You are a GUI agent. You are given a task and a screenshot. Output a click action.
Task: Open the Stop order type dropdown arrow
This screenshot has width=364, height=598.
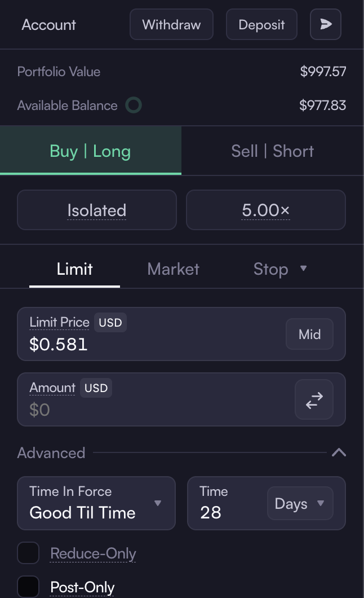pyautogui.click(x=304, y=269)
